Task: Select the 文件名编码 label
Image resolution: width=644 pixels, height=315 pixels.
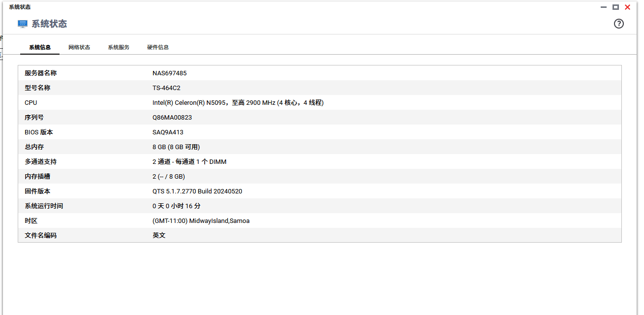Action: point(40,235)
